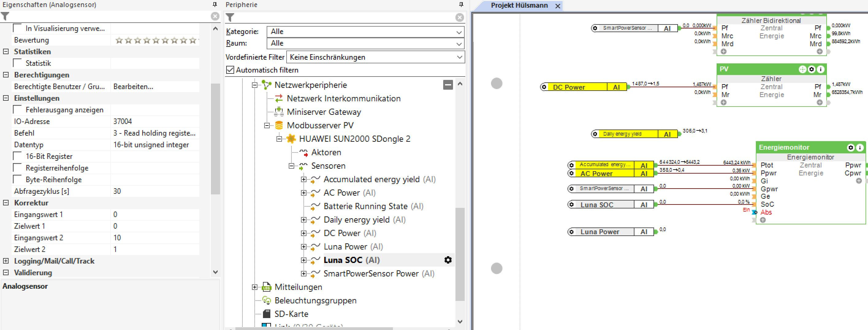Open the Vordefinierte Filter dropdown
Image resolution: width=868 pixels, height=330 pixels.
point(375,57)
